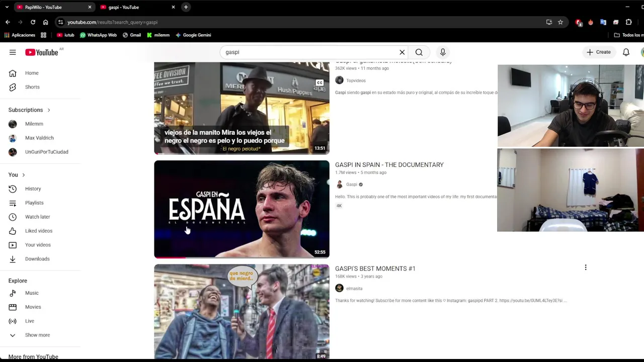Open the Google Translate extension
Image resolution: width=644 pixels, height=362 pixels.
tap(603, 22)
